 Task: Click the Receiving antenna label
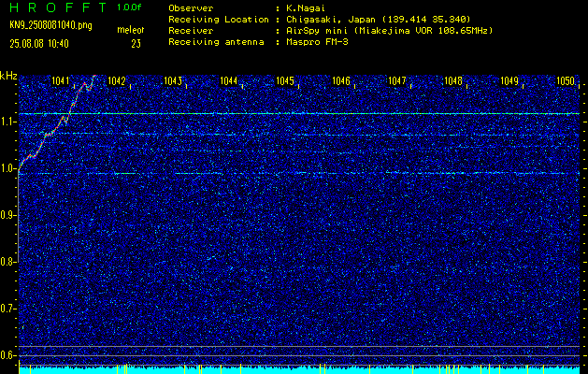tap(216, 42)
